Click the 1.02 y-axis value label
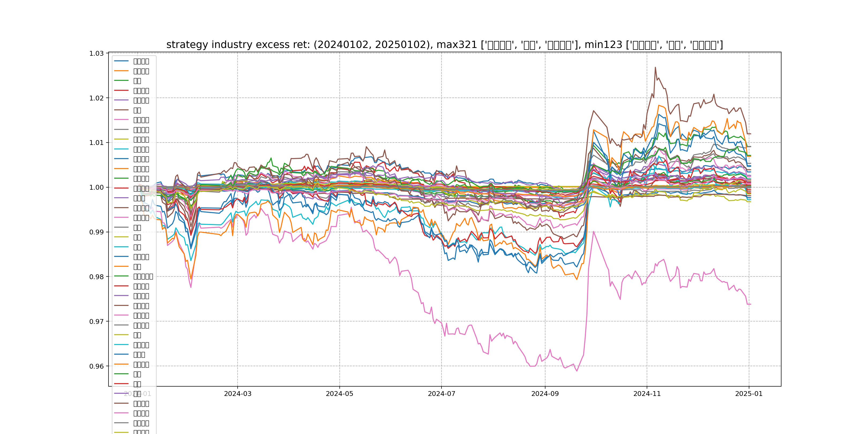 96,98
